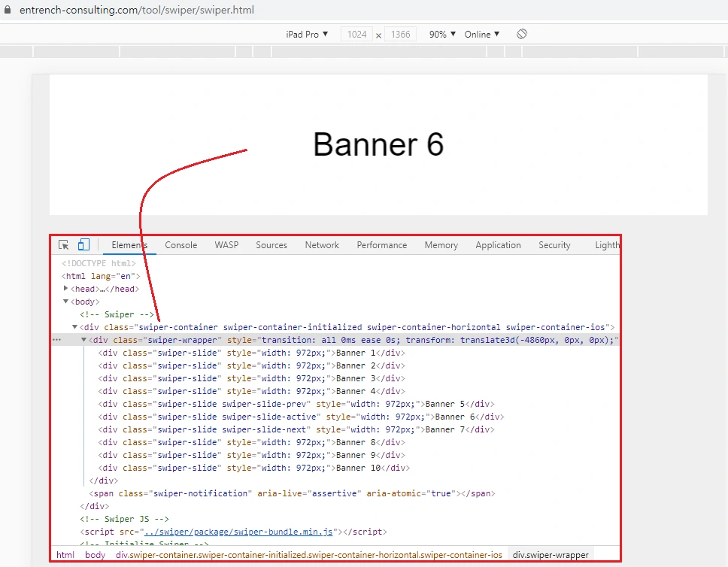Open the 90% zoom dropdown
Viewport: 728px width, 567px height.
442,35
